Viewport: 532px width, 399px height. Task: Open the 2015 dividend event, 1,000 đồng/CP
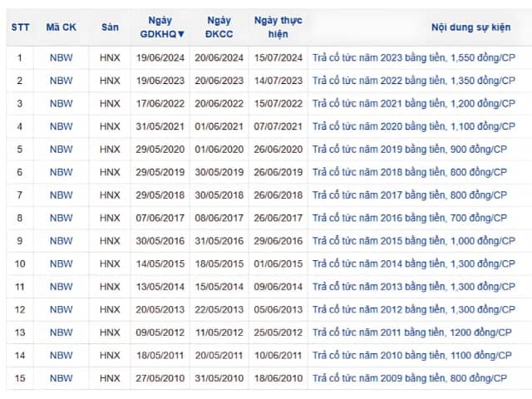pos(414,241)
